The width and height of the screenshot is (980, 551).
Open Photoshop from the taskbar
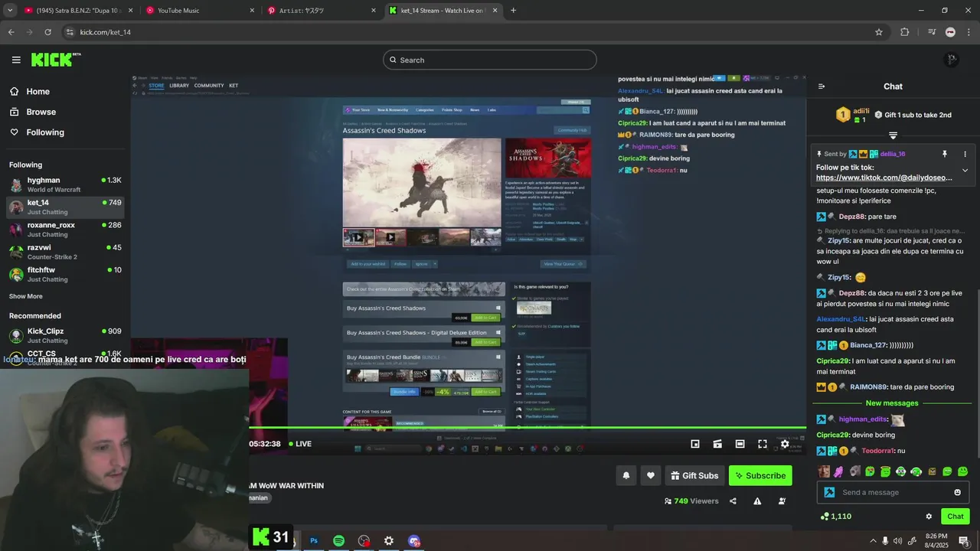click(x=314, y=541)
